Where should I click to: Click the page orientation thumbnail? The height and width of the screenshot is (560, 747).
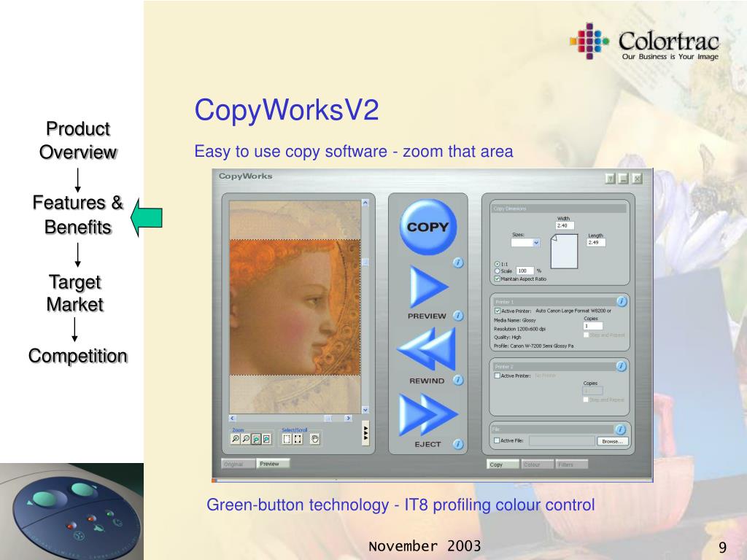coord(564,252)
